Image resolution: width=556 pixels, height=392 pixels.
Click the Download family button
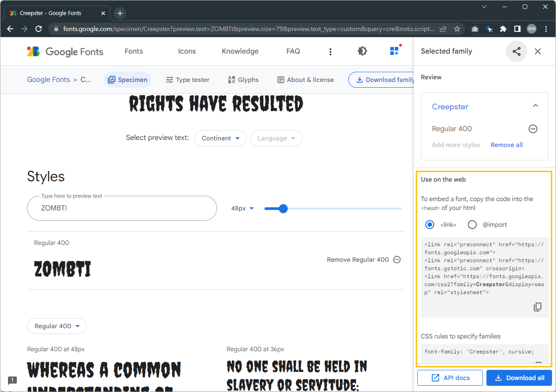tap(381, 80)
